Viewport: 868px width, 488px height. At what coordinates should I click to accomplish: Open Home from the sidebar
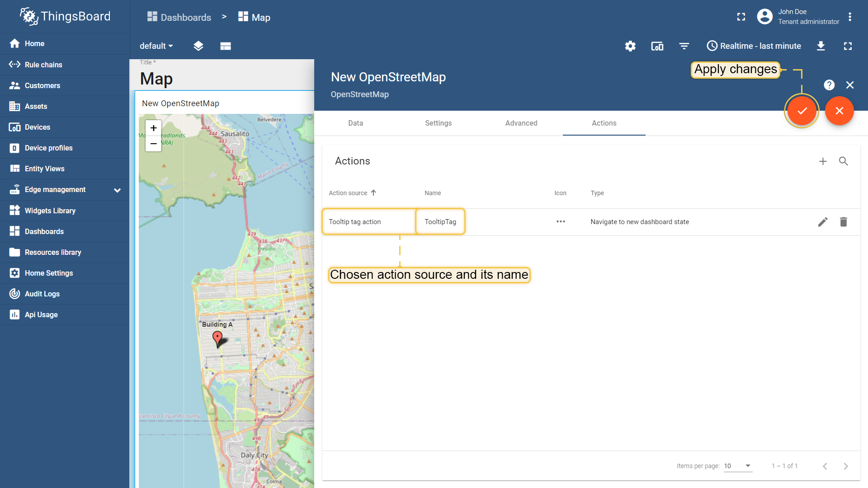(x=64, y=43)
